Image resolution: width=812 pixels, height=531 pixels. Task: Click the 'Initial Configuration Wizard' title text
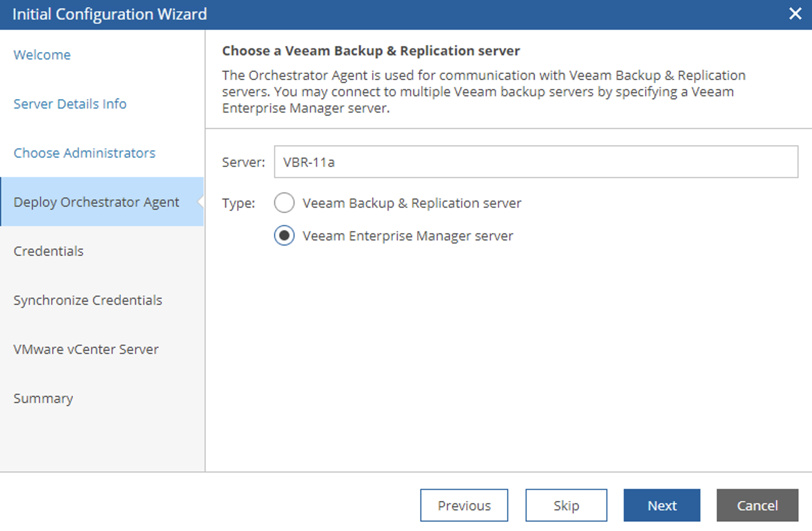(x=109, y=14)
